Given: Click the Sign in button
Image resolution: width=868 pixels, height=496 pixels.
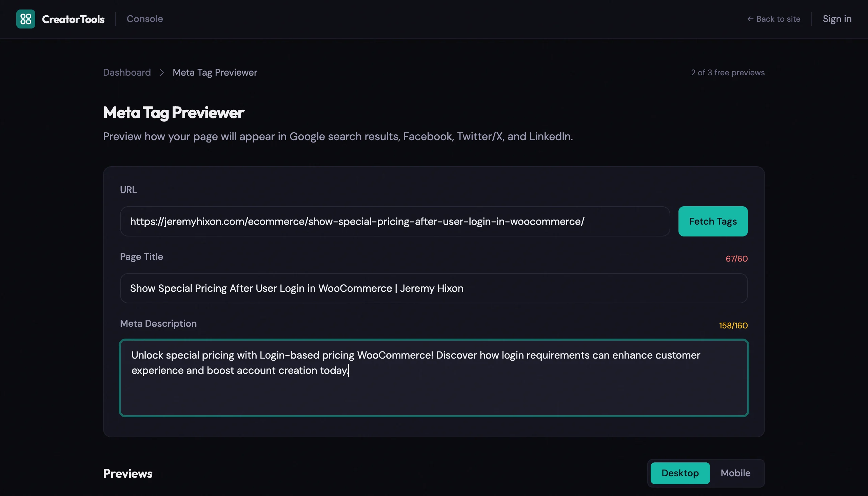Looking at the screenshot, I should pyautogui.click(x=836, y=19).
